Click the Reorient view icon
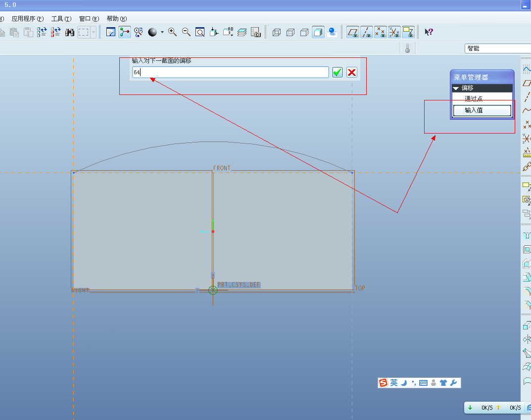 (x=214, y=32)
